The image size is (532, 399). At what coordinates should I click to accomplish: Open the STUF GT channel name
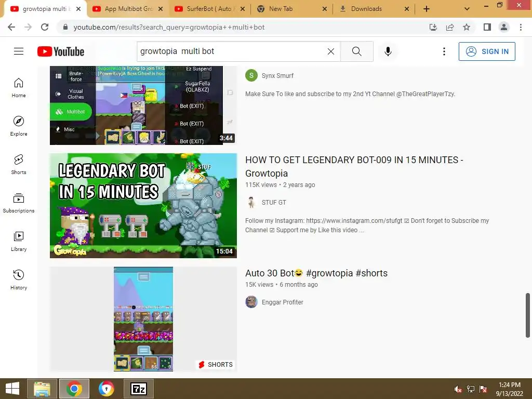tap(274, 203)
